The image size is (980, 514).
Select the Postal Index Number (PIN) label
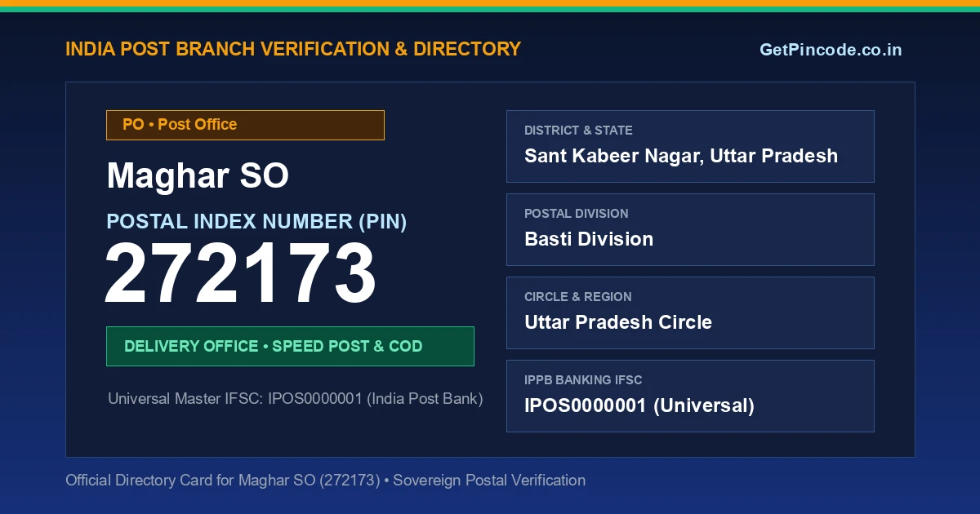(256, 221)
